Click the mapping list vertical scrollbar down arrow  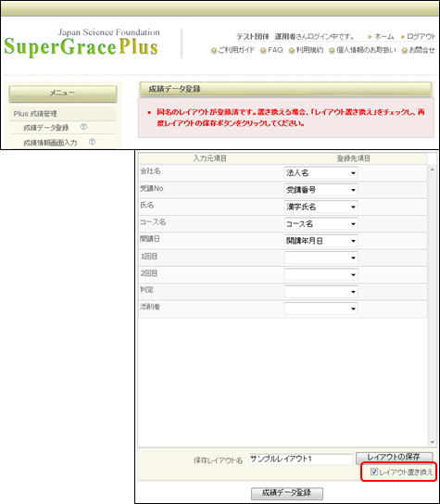coord(433,442)
